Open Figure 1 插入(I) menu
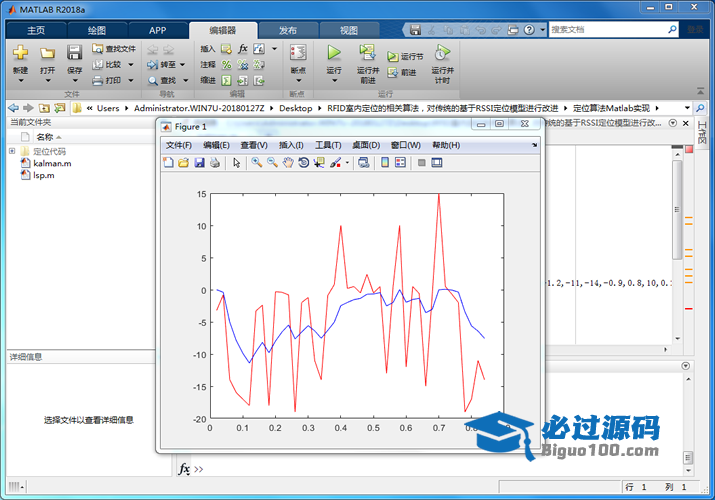Image resolution: width=715 pixels, height=500 pixels. (291, 145)
